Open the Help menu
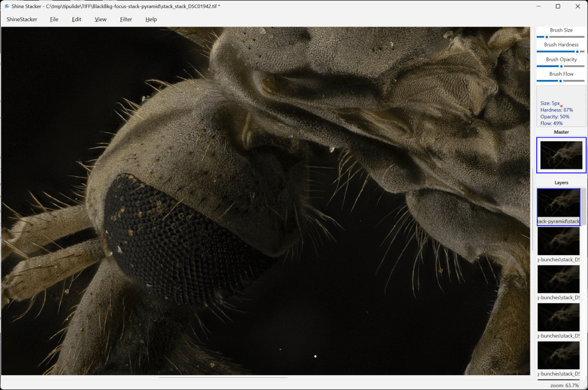588x390 pixels. click(x=151, y=20)
